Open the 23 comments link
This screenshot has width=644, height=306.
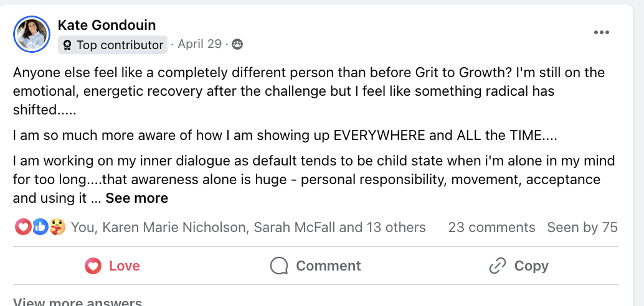coord(491,228)
